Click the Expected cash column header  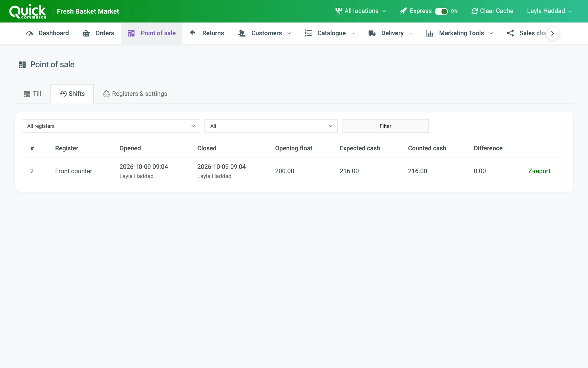pos(360,148)
